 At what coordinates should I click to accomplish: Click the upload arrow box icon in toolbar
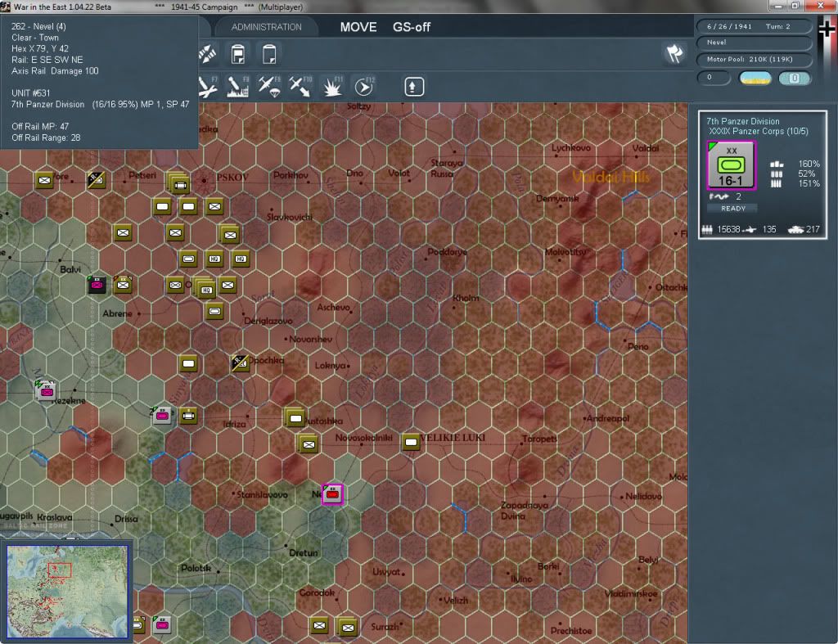tap(413, 87)
